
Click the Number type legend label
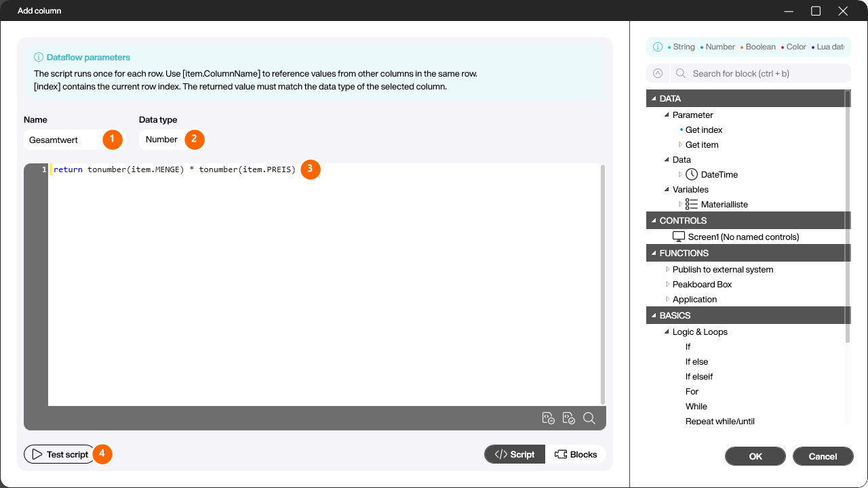point(720,47)
